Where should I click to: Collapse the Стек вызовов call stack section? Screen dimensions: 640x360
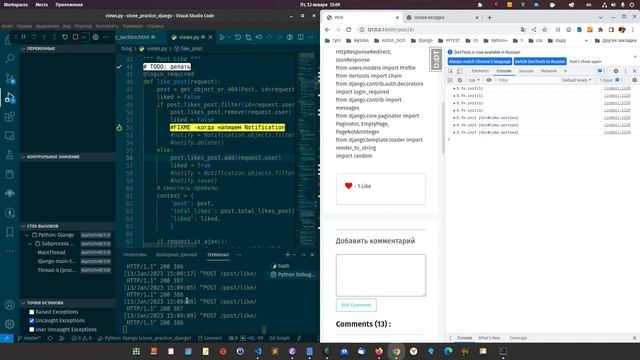point(23,226)
